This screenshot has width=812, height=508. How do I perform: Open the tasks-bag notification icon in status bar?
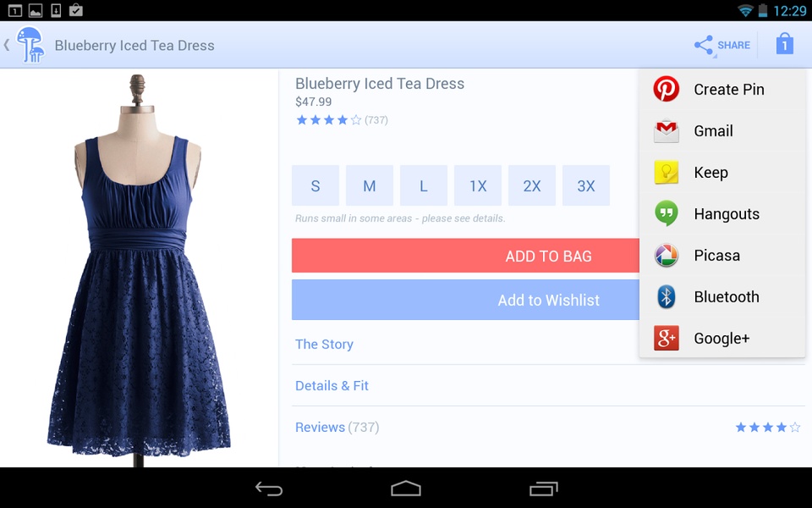[75, 10]
